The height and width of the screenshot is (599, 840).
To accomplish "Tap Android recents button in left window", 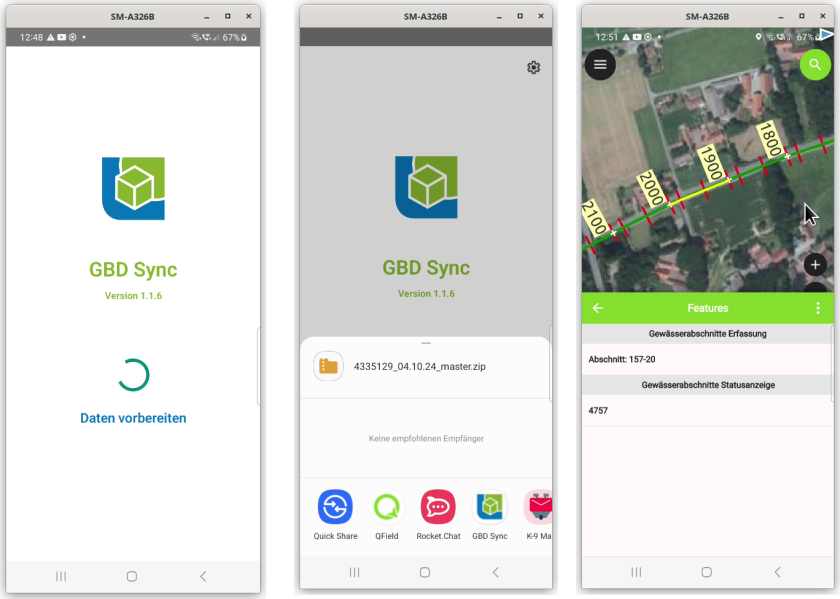I will click(x=61, y=576).
